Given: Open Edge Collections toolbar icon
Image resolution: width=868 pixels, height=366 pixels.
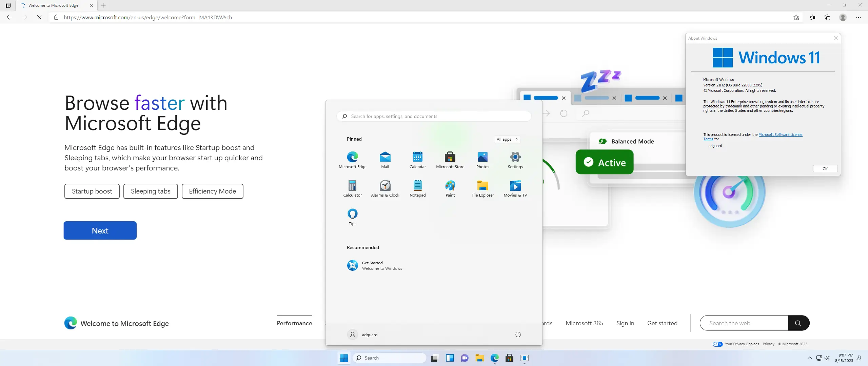Looking at the screenshot, I should point(827,17).
